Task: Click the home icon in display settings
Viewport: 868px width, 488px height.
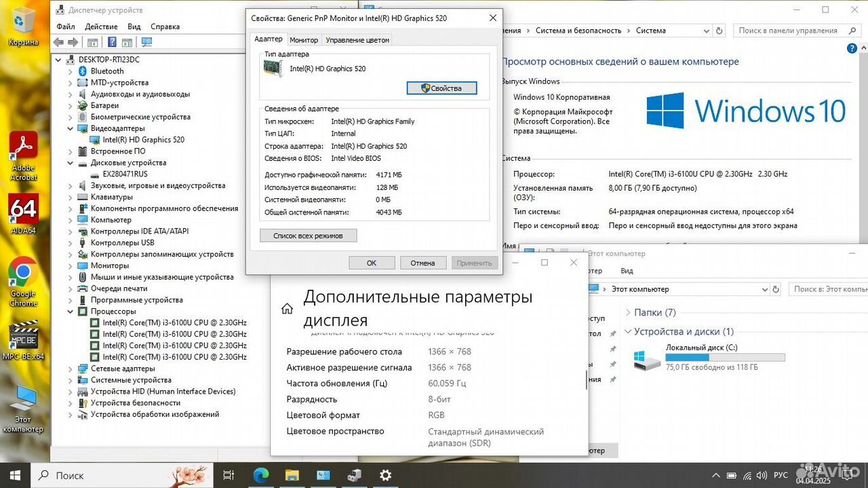Action: (287, 309)
